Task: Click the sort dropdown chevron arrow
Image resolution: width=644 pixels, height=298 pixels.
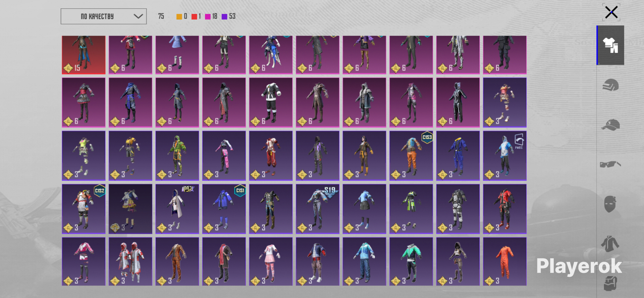Action: 138,16
